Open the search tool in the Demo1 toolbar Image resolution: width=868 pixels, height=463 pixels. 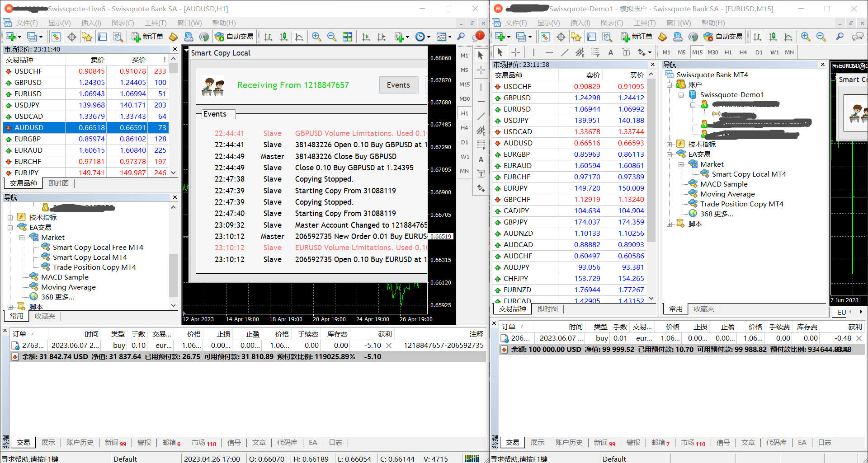click(840, 37)
